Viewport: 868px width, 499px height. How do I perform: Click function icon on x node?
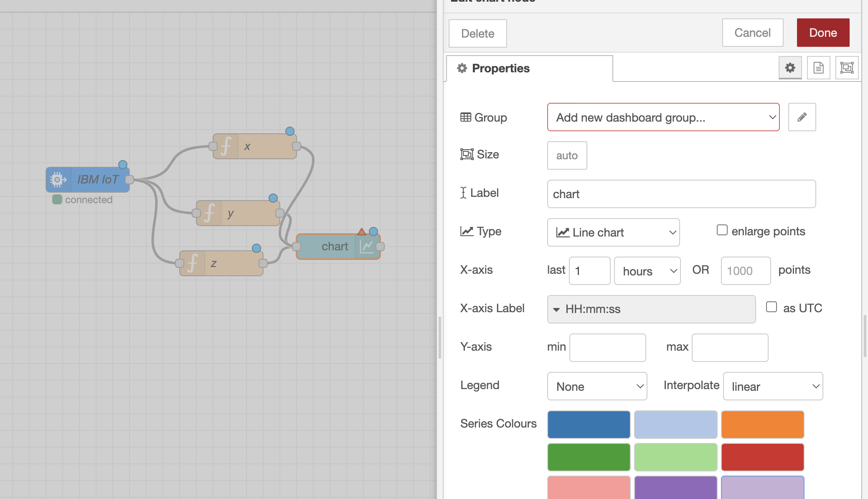point(226,146)
